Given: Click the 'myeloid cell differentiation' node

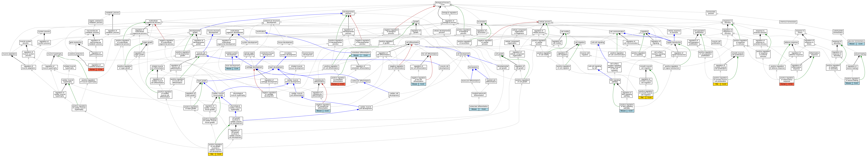Looking at the screenshot, I should [x=491, y=81].
